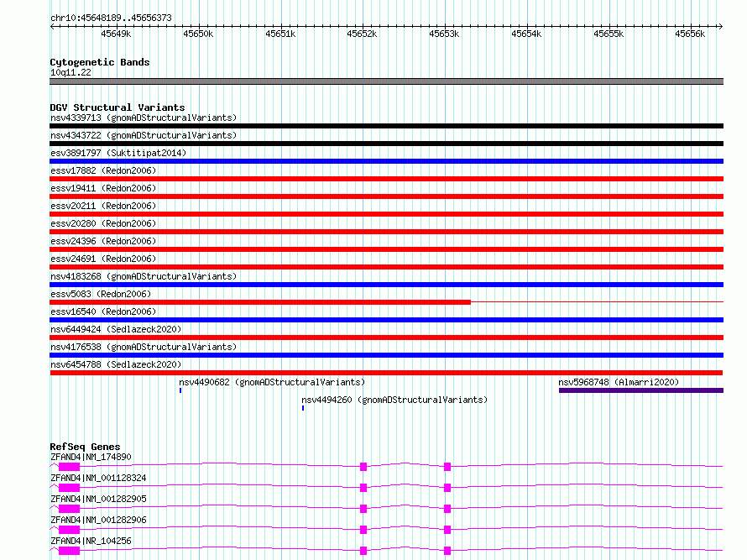Click the nsv4494260 small blue variant marker

(x=303, y=408)
